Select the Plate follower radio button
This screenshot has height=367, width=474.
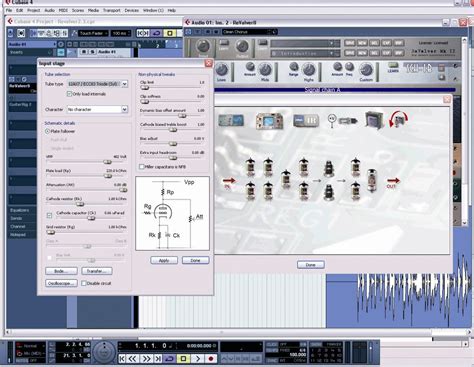47,131
